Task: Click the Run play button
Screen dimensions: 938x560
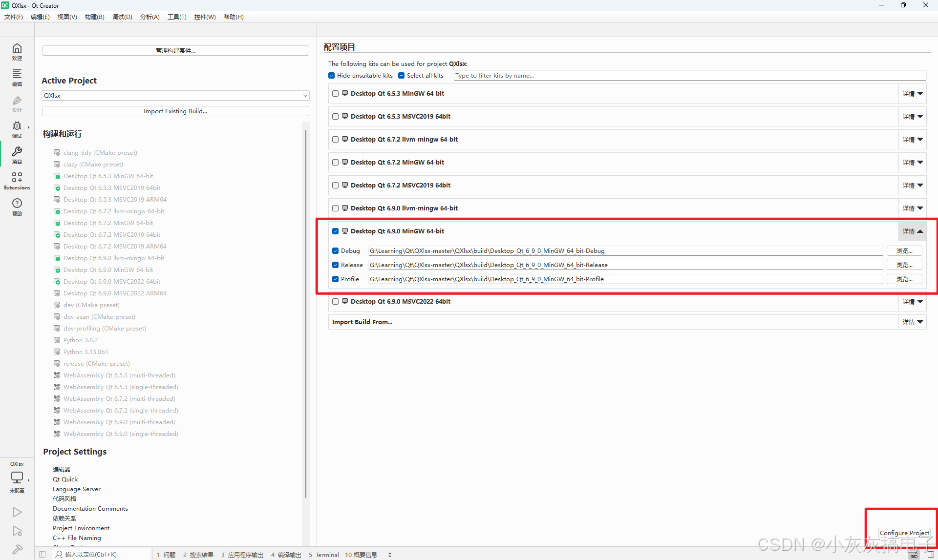Action: click(17, 512)
